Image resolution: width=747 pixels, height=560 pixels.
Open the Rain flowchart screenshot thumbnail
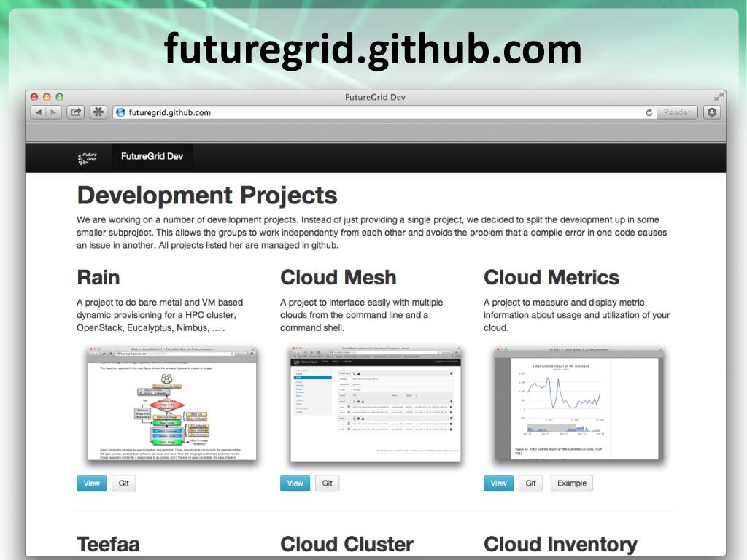pos(172,403)
